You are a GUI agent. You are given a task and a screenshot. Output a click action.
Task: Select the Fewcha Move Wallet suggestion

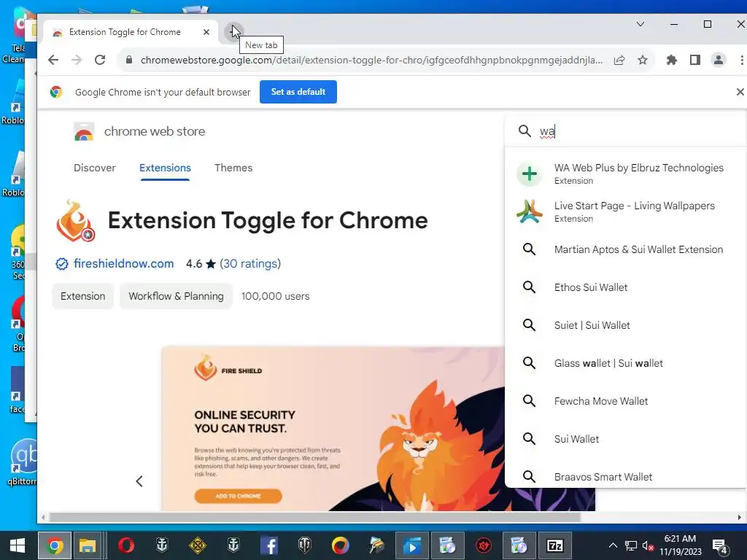point(626,402)
